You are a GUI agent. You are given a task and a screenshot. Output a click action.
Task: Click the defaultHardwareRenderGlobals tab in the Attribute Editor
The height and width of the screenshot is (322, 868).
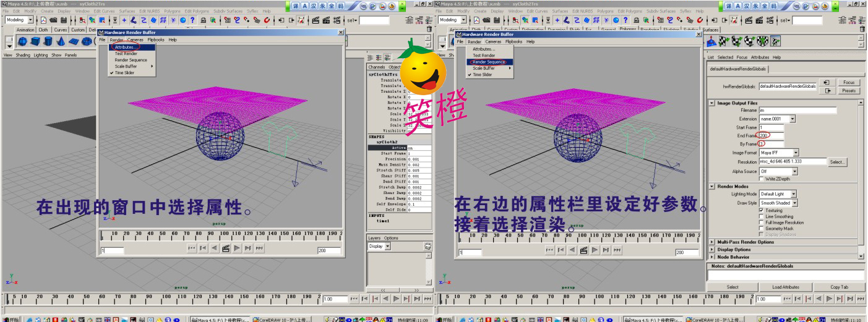737,69
